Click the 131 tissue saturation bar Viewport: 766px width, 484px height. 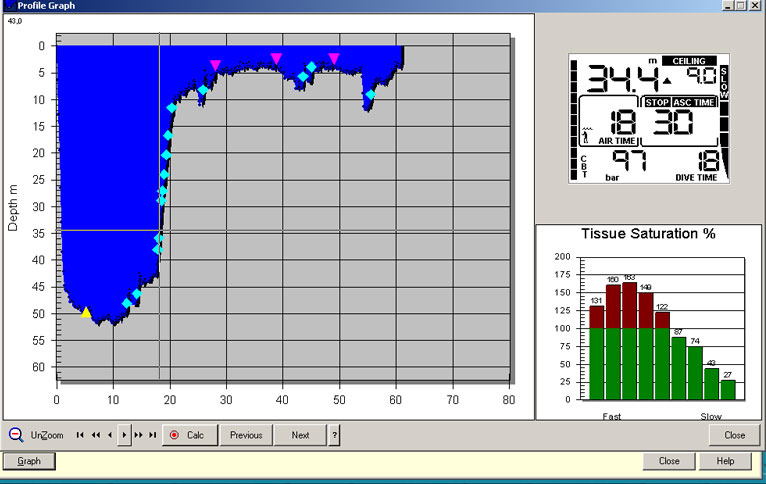[596, 353]
